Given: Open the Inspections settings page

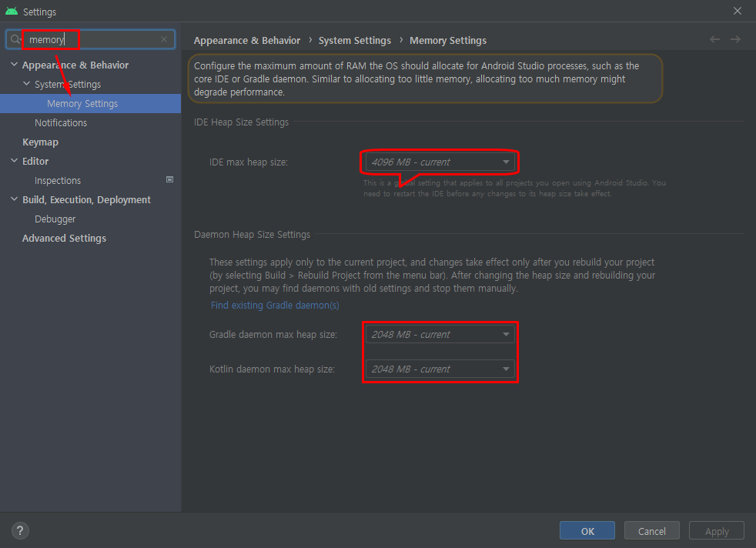Looking at the screenshot, I should (x=58, y=181).
